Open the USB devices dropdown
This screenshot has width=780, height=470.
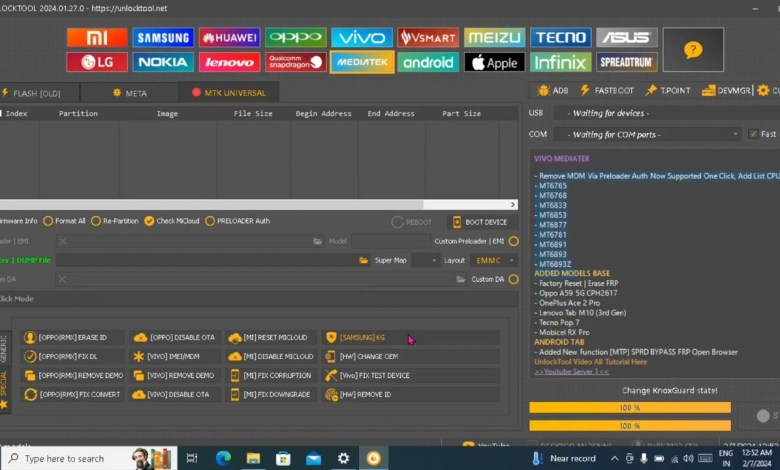click(667, 113)
